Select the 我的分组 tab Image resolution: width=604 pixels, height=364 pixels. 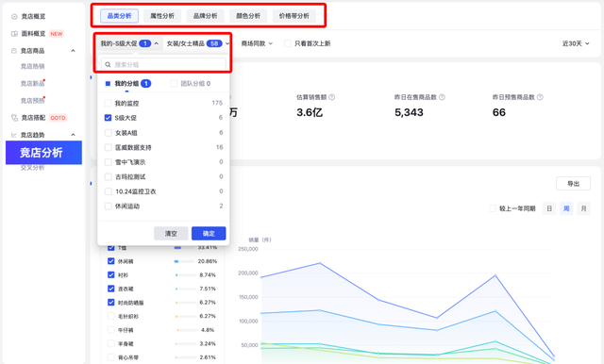(x=128, y=84)
